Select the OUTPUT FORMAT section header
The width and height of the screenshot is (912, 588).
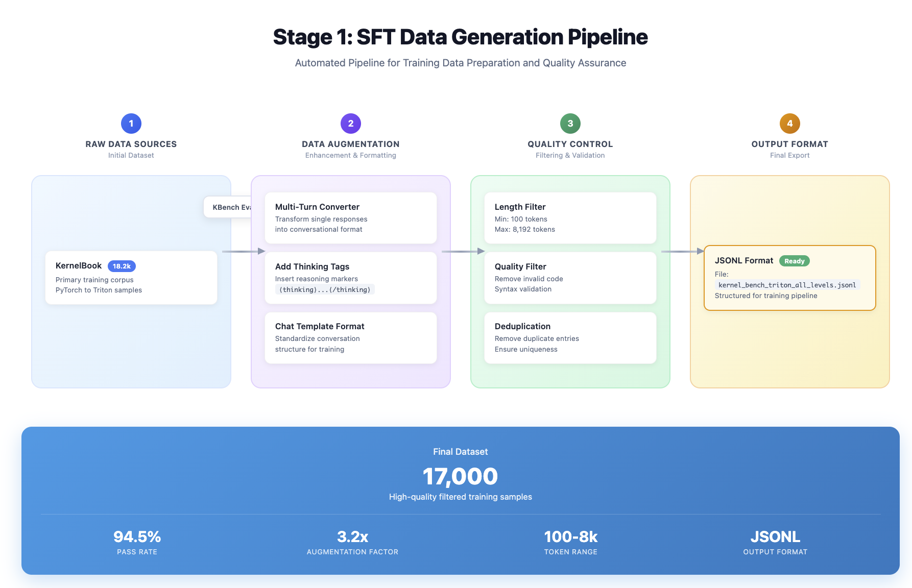click(789, 144)
